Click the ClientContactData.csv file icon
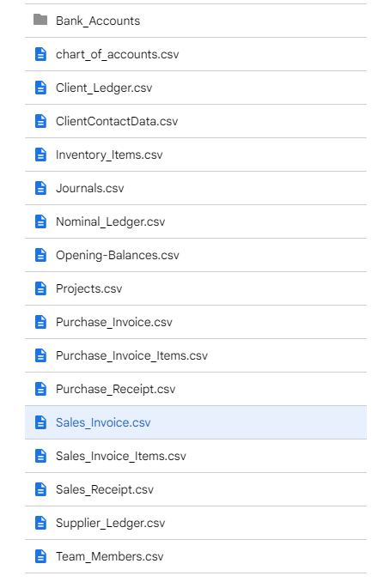The height and width of the screenshot is (588, 390). 40,121
